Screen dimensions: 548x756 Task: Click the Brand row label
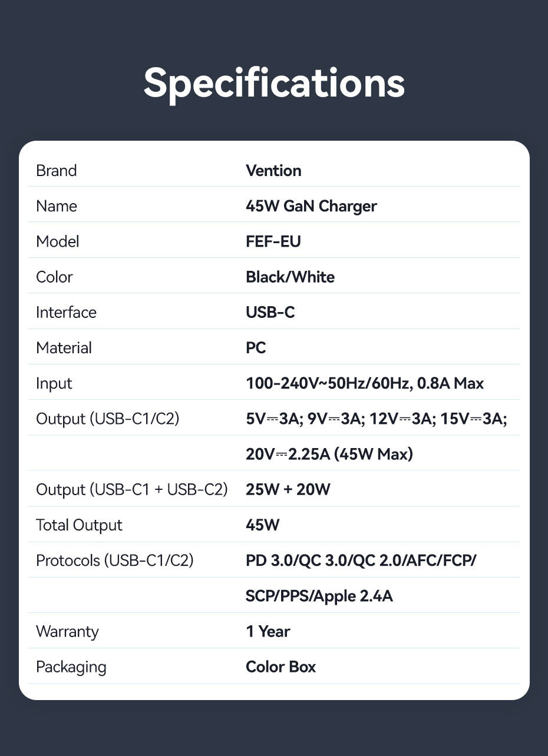click(x=56, y=171)
